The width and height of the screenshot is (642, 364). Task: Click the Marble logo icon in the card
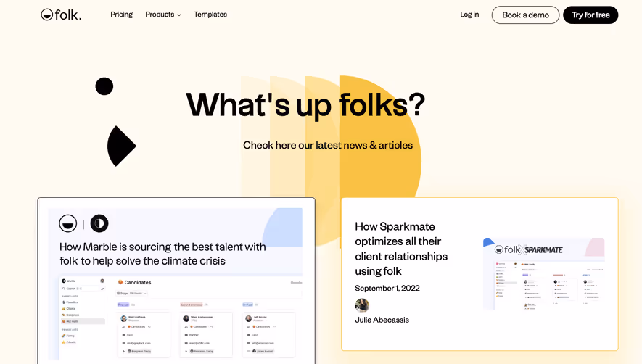[99, 223]
